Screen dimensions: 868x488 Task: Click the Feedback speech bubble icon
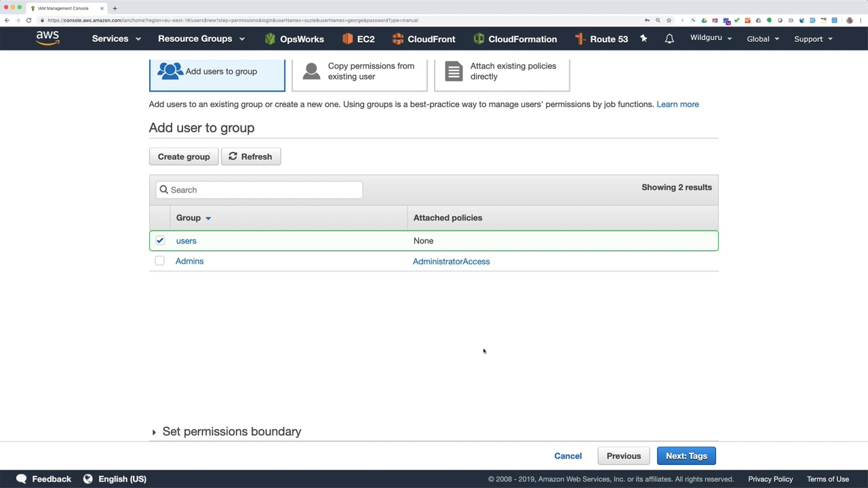(22, 479)
